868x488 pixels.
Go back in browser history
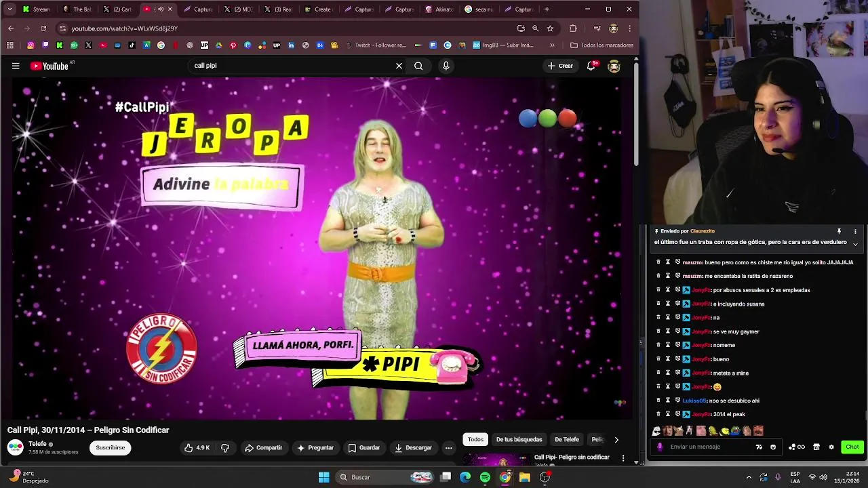point(11,28)
